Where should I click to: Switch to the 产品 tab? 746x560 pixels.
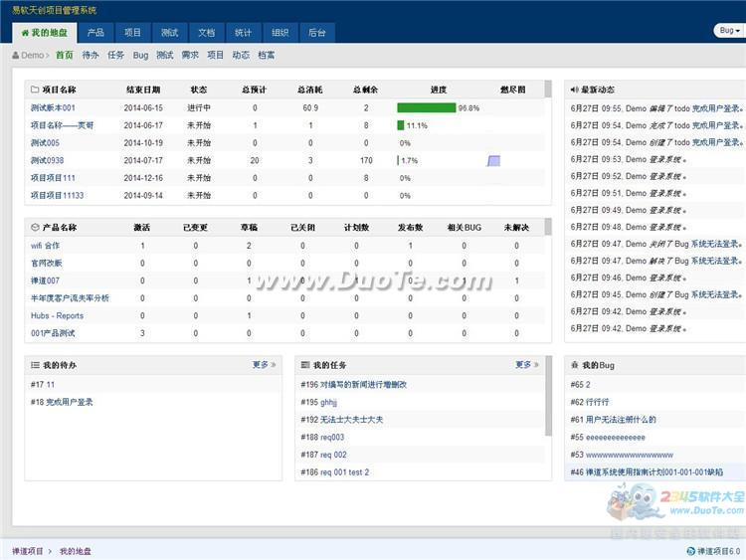point(95,33)
